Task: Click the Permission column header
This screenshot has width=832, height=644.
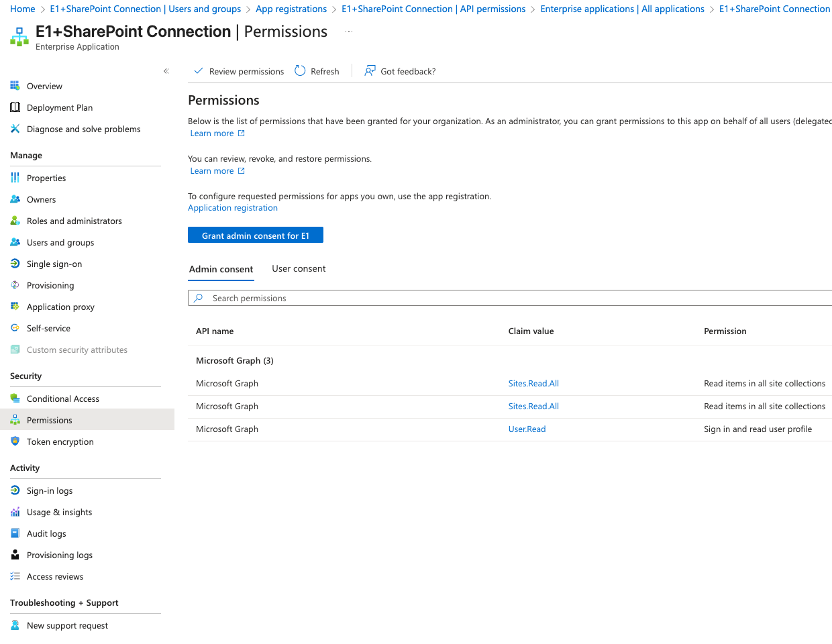Action: click(x=725, y=331)
